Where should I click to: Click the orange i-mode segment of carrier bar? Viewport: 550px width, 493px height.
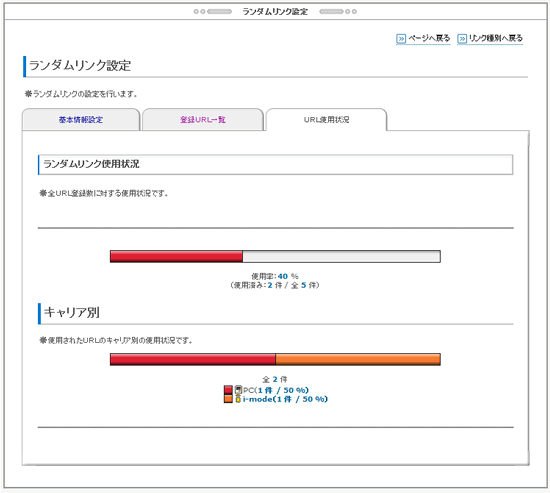358,359
